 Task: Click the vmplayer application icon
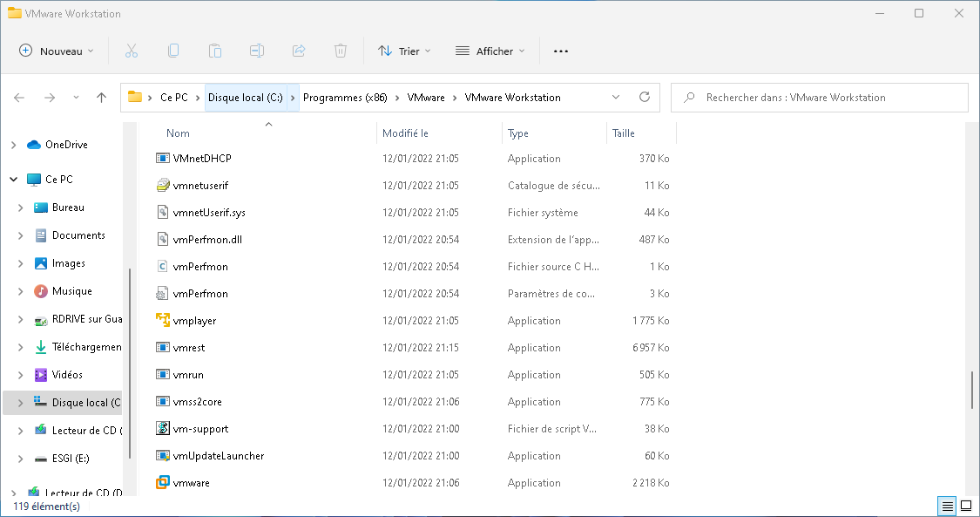coord(163,320)
